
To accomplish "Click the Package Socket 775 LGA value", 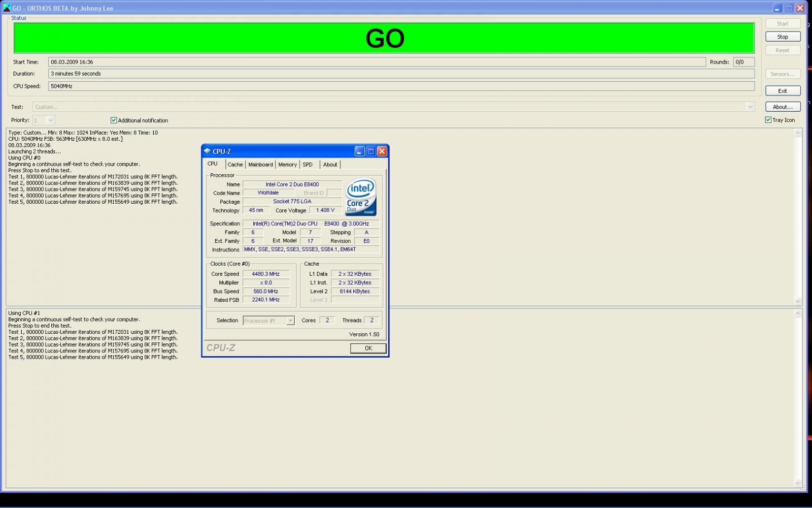I will pos(292,201).
